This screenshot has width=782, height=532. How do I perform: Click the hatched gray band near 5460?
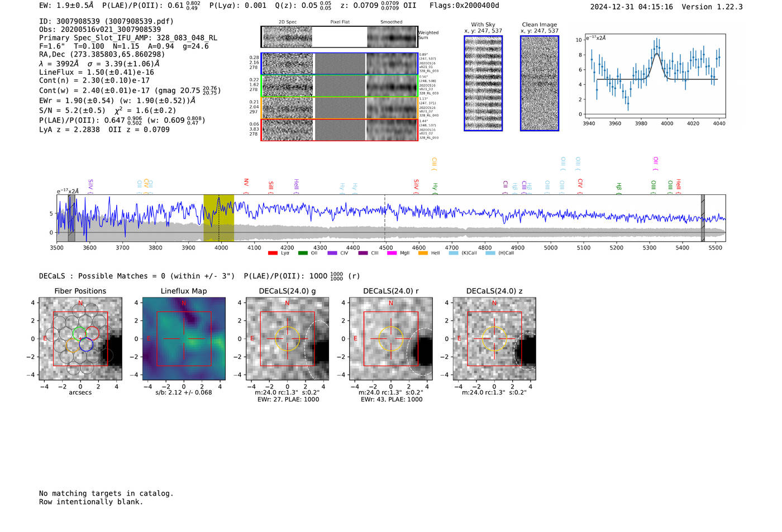(703, 218)
